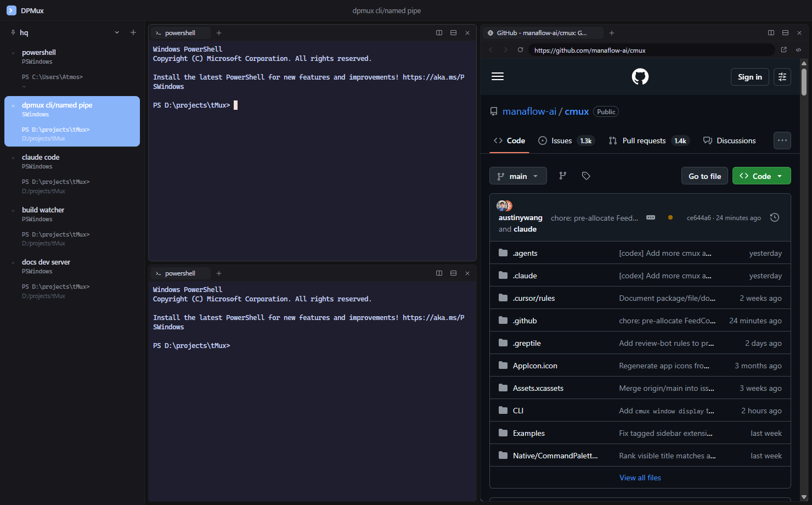Add new tab in bottom terminal pane
The height and width of the screenshot is (505, 812).
[x=219, y=273]
